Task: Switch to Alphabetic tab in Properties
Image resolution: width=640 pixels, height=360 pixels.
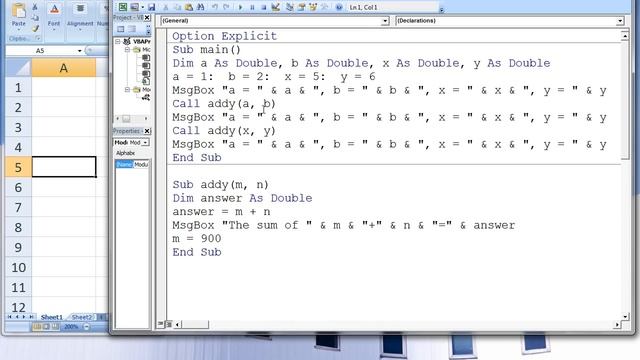Action: pos(125,153)
